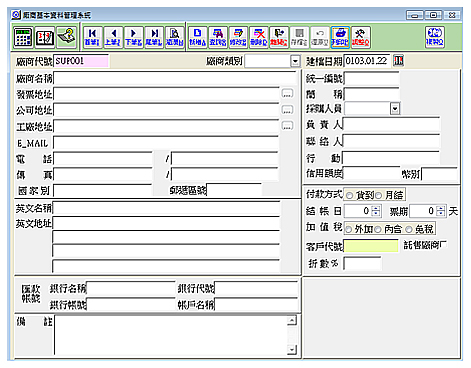Click the window (視窗) icon at far right

coord(435,37)
